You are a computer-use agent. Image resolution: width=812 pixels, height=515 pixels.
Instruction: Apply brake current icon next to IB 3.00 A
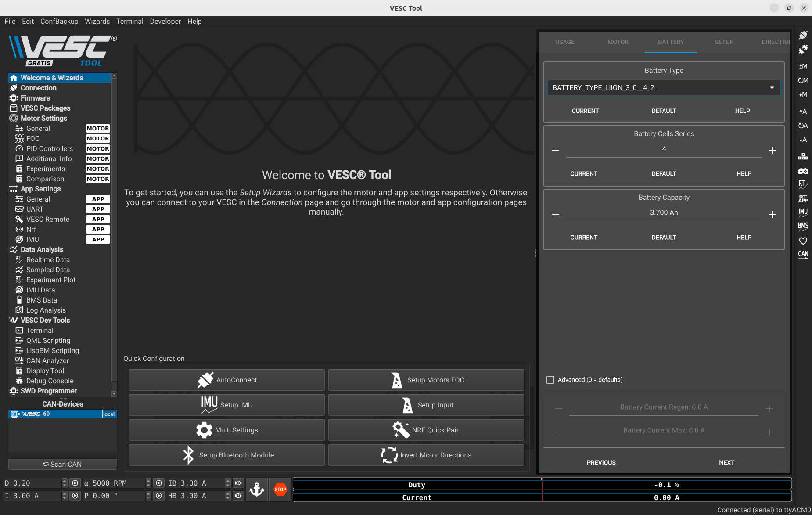pyautogui.click(x=238, y=483)
